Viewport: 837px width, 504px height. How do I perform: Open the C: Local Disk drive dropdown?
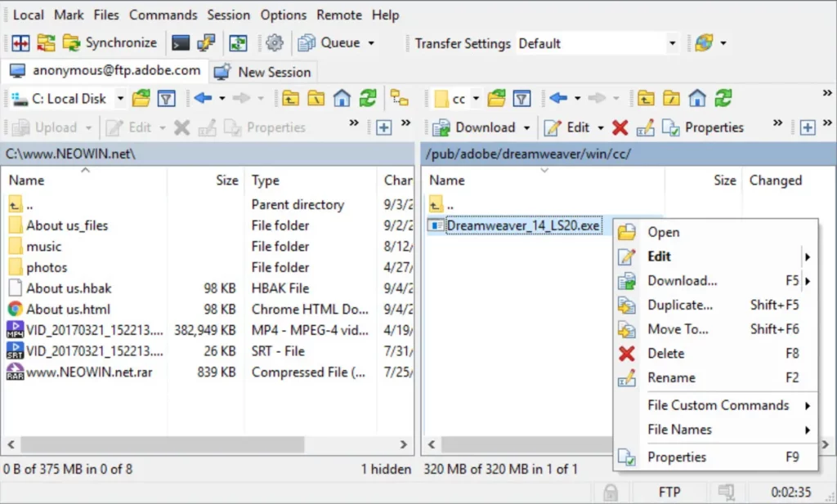[x=121, y=99]
